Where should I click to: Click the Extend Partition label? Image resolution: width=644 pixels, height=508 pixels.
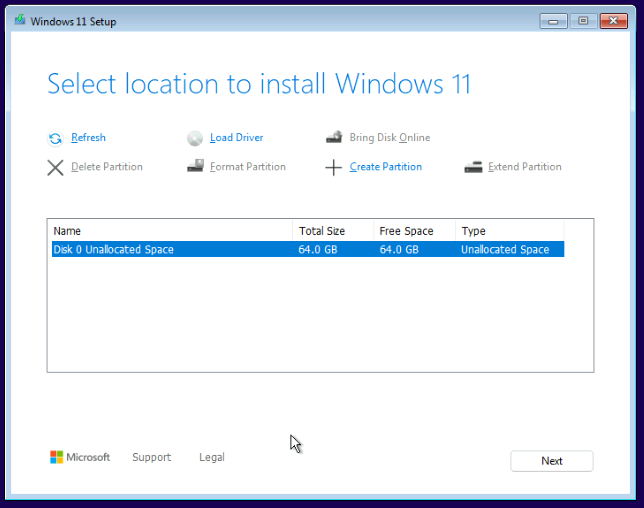pyautogui.click(x=524, y=167)
